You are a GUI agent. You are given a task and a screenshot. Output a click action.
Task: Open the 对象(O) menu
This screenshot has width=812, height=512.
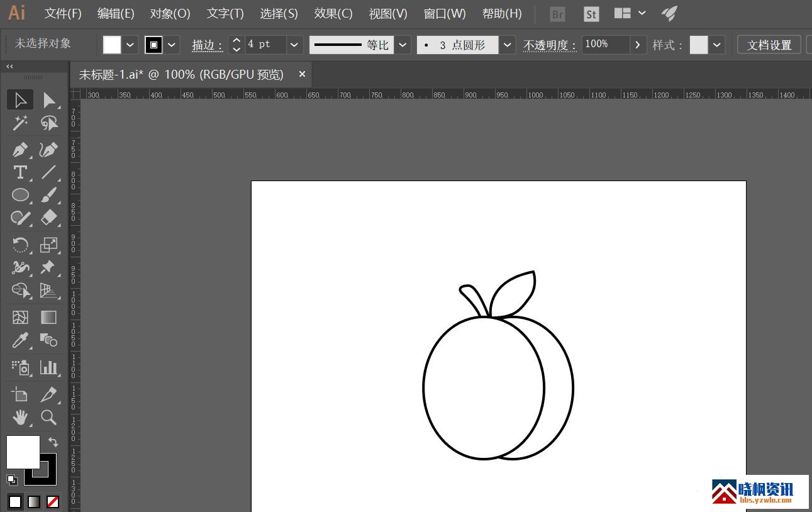point(170,13)
